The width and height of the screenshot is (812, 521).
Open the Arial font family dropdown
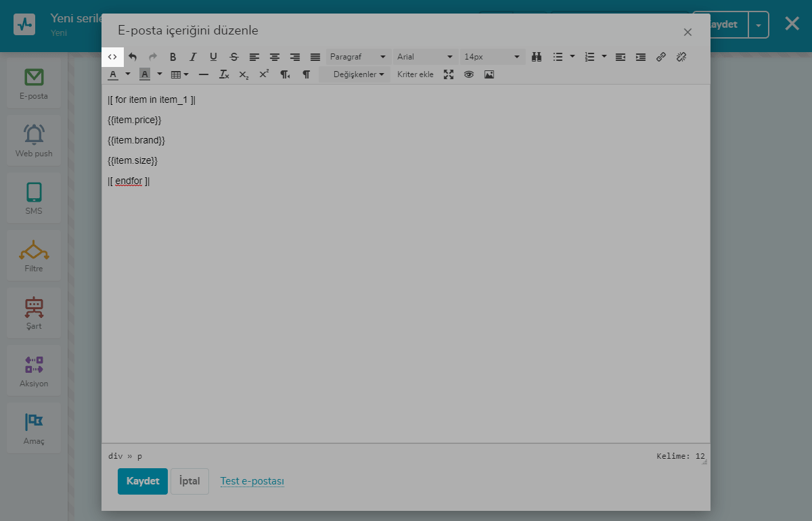point(425,57)
